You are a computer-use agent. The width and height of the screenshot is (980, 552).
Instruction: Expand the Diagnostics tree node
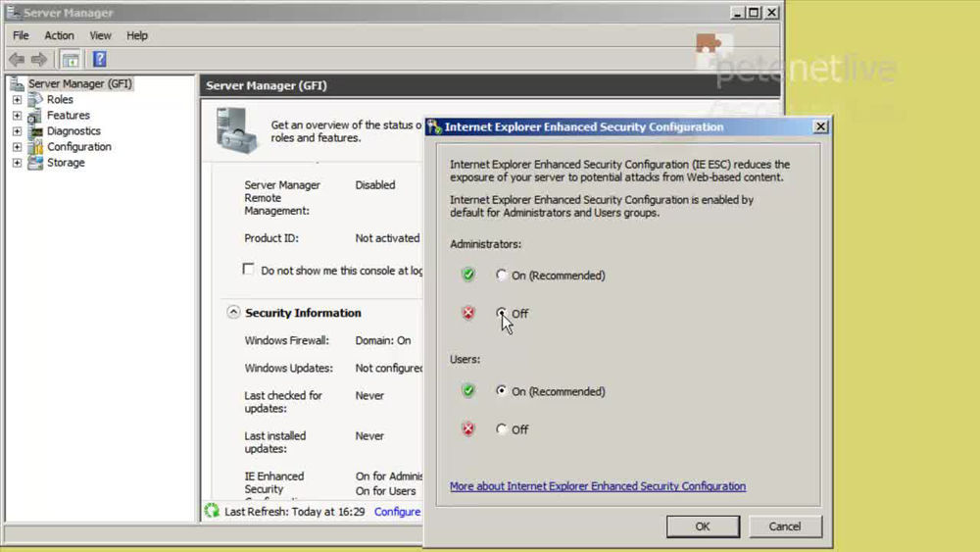point(17,130)
